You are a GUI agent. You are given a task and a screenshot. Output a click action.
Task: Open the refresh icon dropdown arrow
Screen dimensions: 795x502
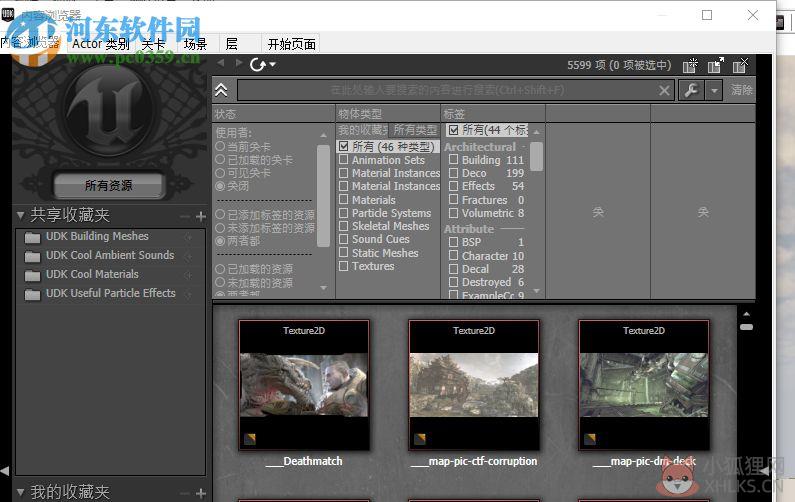tap(272, 64)
